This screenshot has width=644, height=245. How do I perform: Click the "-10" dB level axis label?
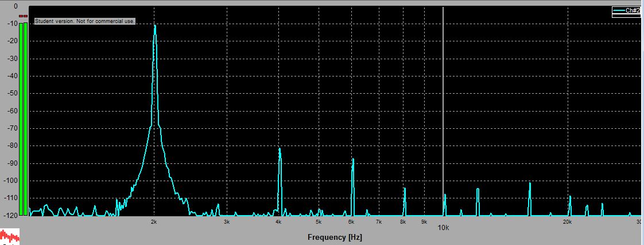coord(12,24)
